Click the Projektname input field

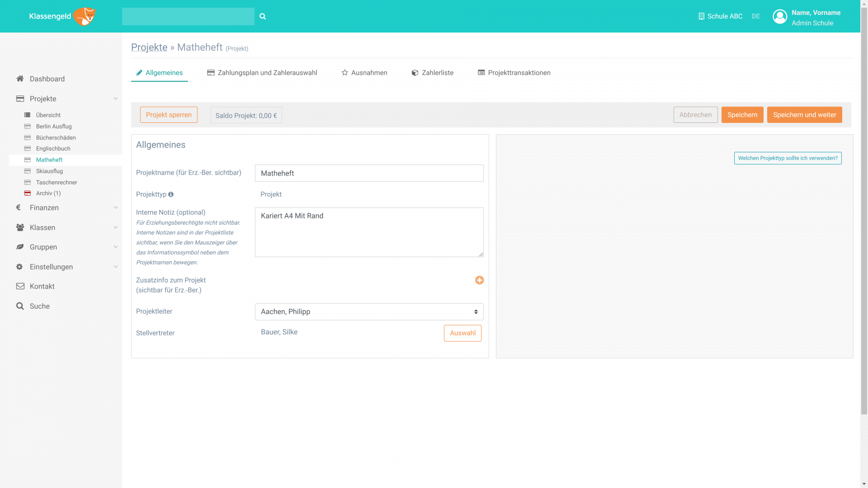click(x=369, y=173)
